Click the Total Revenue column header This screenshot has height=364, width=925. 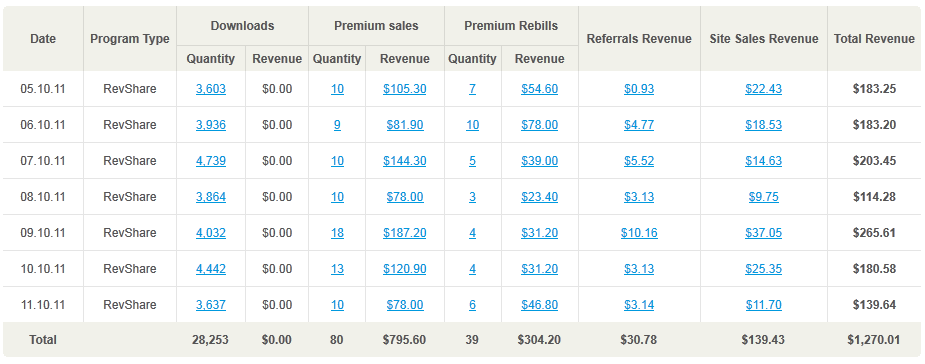874,39
